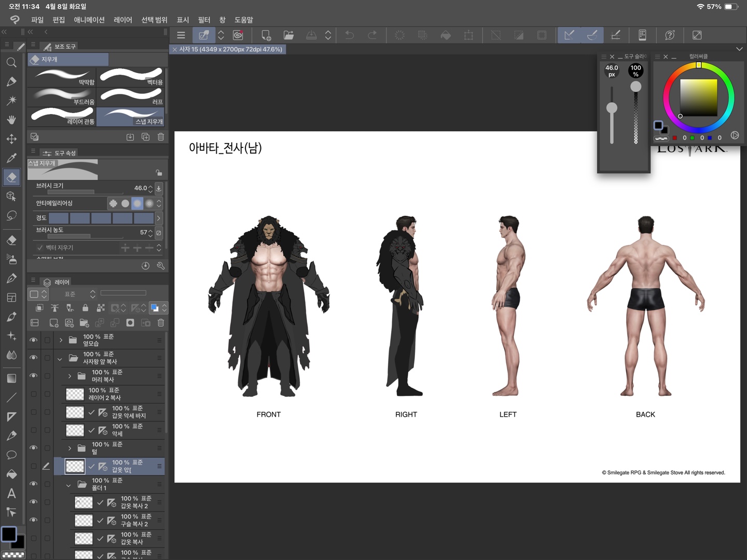
Task: Select the Auto select magic wand tool
Action: [11, 101]
